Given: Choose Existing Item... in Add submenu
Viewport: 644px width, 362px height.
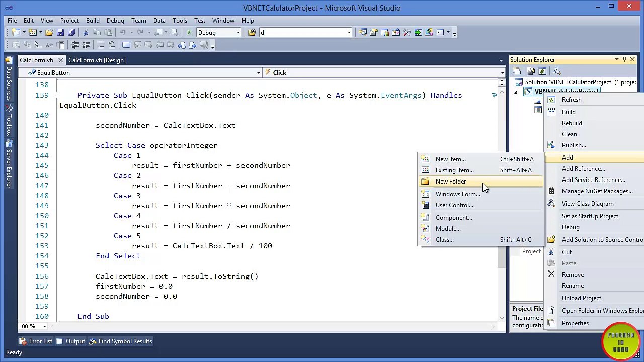Looking at the screenshot, I should pyautogui.click(x=480, y=170).
